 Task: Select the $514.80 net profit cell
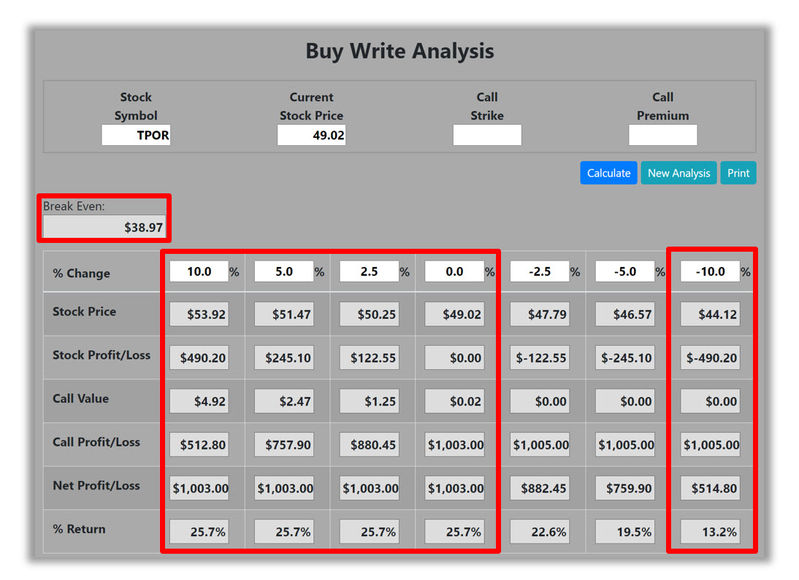pyautogui.click(x=710, y=488)
